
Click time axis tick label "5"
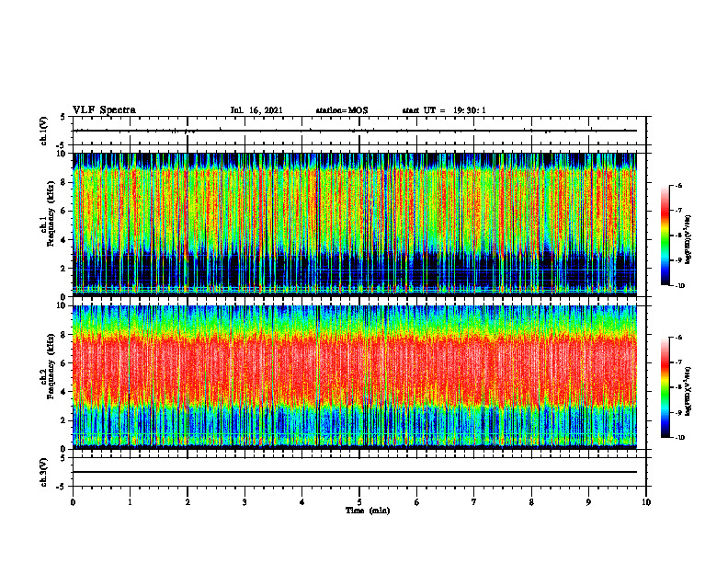pos(359,502)
